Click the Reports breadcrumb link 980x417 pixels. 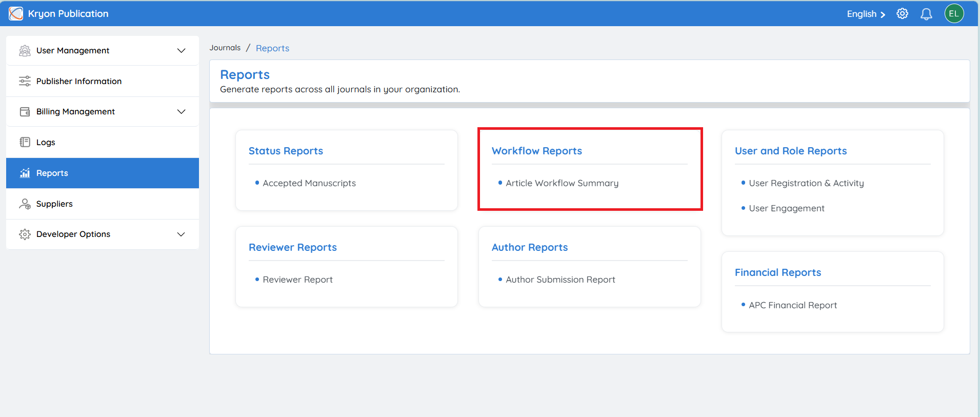[272, 48]
